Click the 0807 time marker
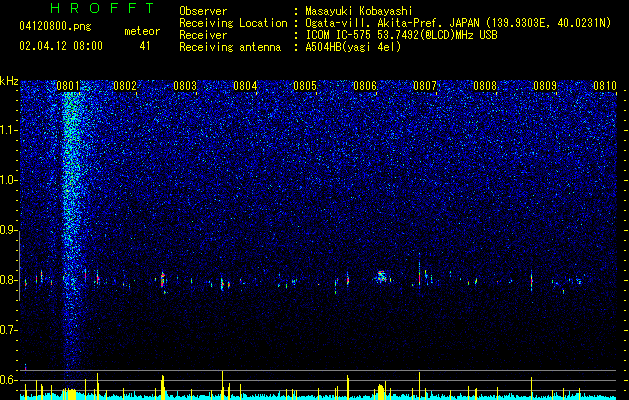 pyautogui.click(x=425, y=86)
